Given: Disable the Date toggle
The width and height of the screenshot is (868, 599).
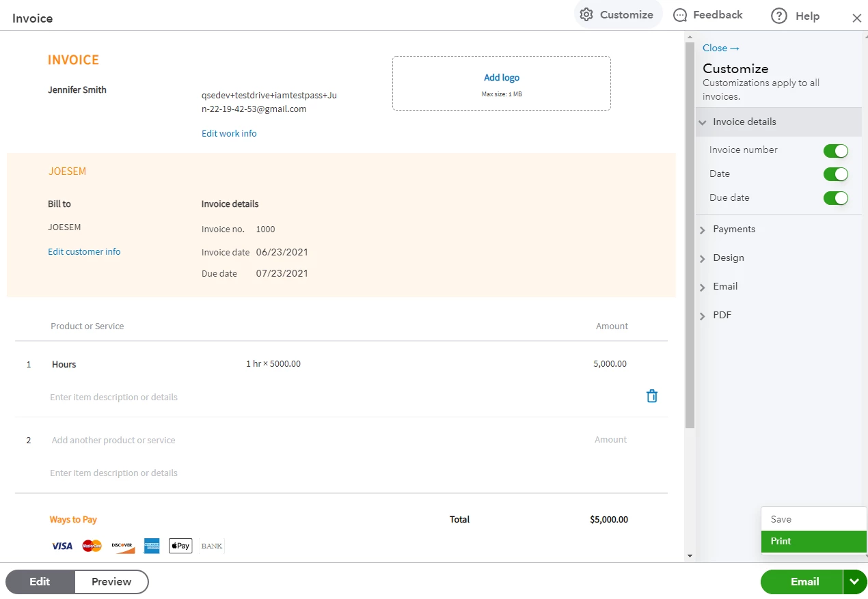Looking at the screenshot, I should tap(836, 174).
